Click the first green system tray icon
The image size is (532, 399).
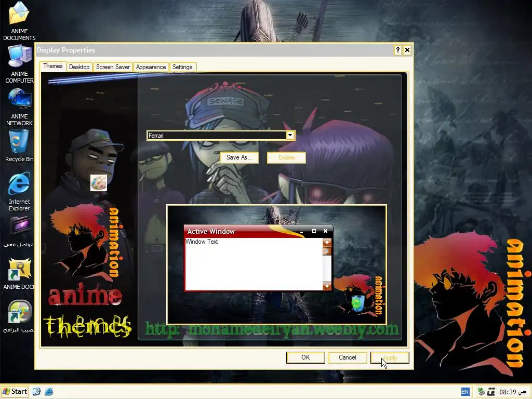click(x=481, y=392)
